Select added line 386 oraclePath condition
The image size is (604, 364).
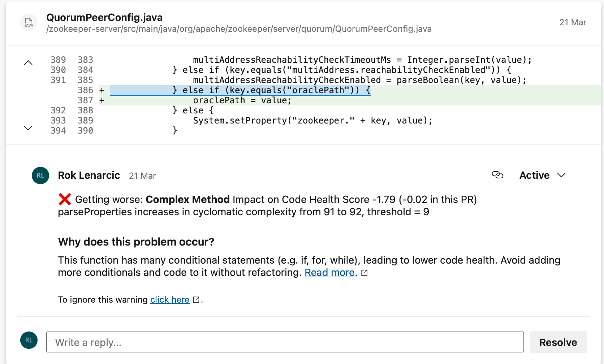pyautogui.click(x=271, y=90)
